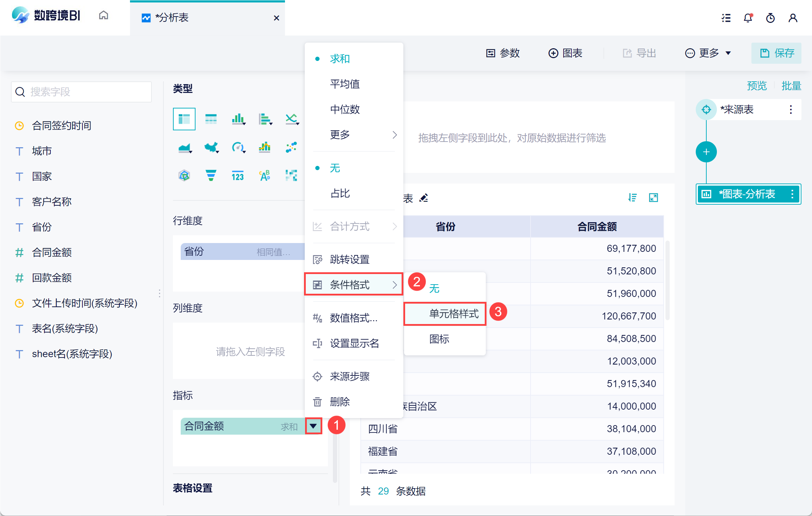Image resolution: width=812 pixels, height=516 pixels.
Task: Click the 预览 link
Action: (x=757, y=86)
